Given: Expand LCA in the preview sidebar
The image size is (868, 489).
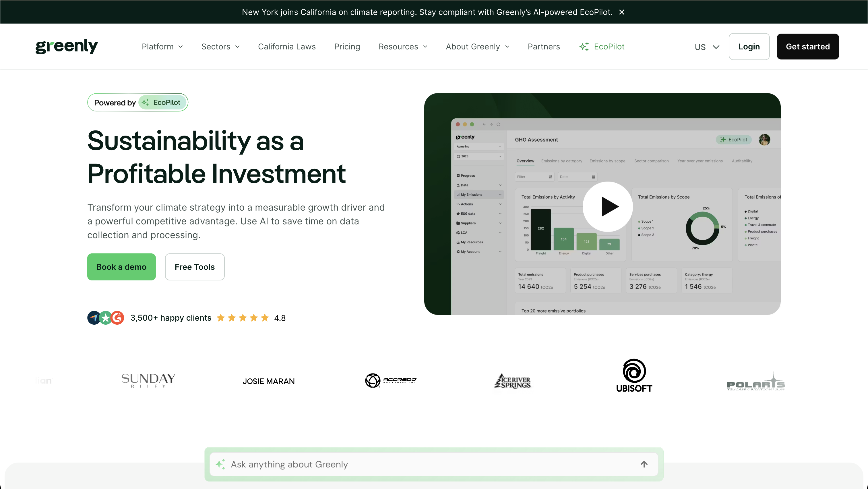Looking at the screenshot, I should [x=479, y=233].
